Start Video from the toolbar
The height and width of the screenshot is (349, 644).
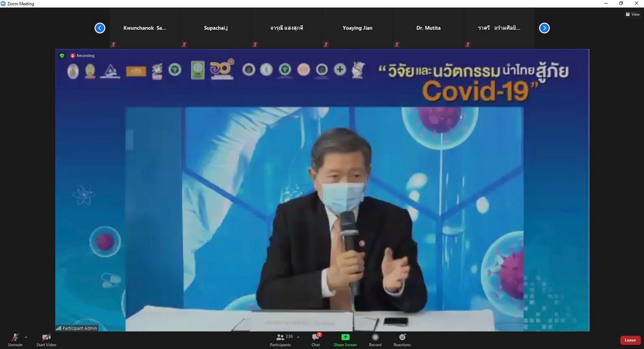tap(46, 339)
